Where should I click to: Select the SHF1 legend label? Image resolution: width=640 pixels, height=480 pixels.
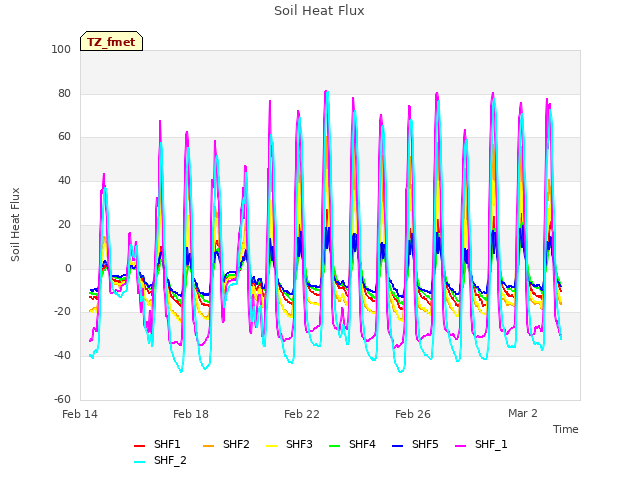click(x=167, y=444)
